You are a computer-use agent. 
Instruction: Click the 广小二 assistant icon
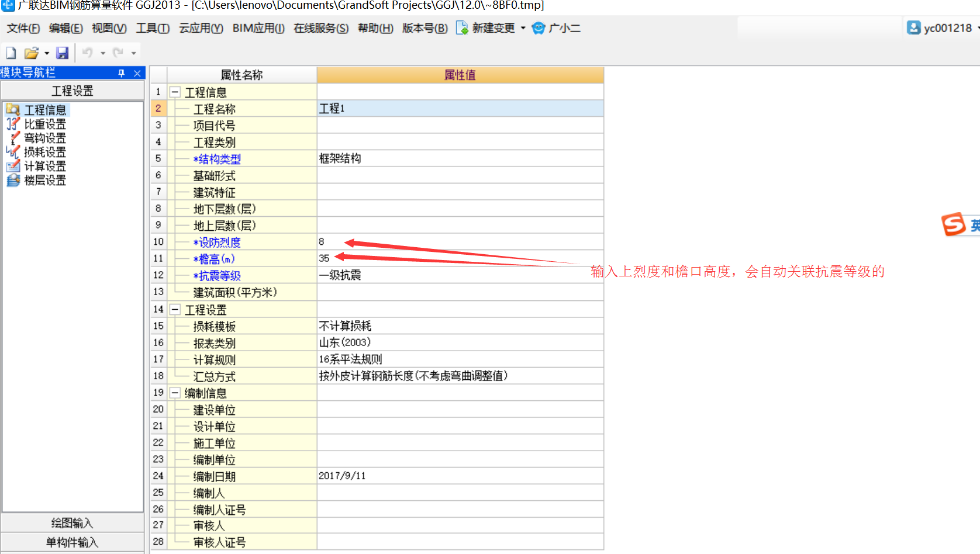[x=539, y=28]
